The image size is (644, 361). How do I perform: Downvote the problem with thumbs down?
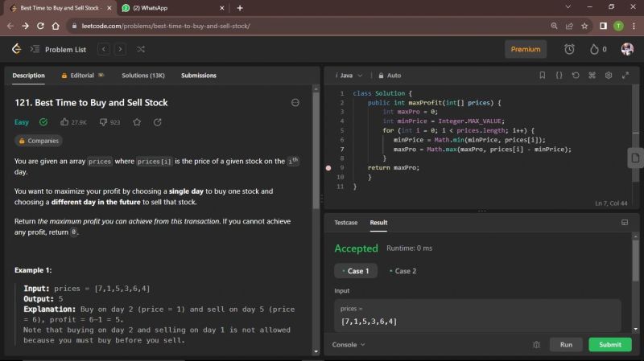click(103, 122)
